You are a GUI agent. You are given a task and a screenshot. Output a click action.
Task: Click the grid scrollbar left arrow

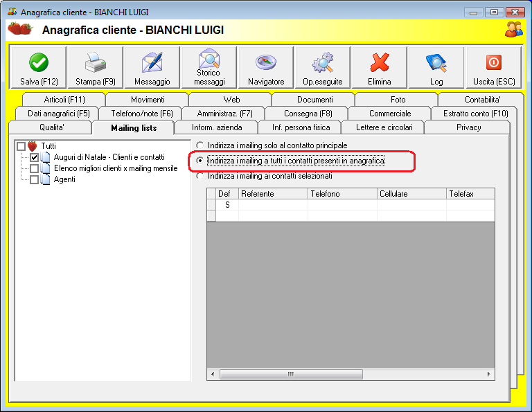[x=213, y=374]
